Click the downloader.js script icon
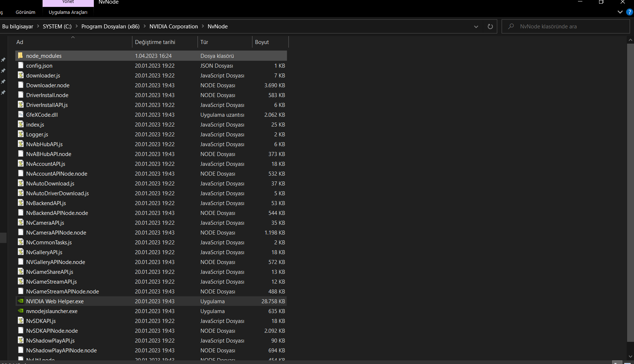Viewport: 634px width, 364px height. (21, 75)
